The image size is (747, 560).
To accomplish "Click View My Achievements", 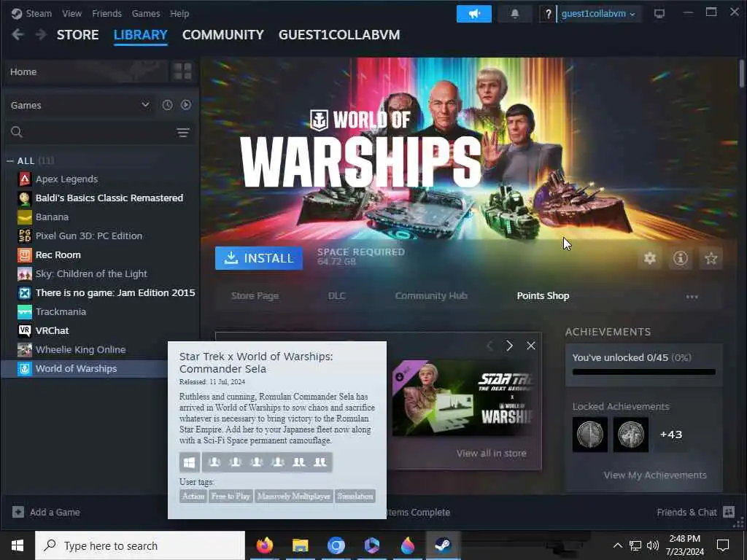I will pyautogui.click(x=655, y=475).
